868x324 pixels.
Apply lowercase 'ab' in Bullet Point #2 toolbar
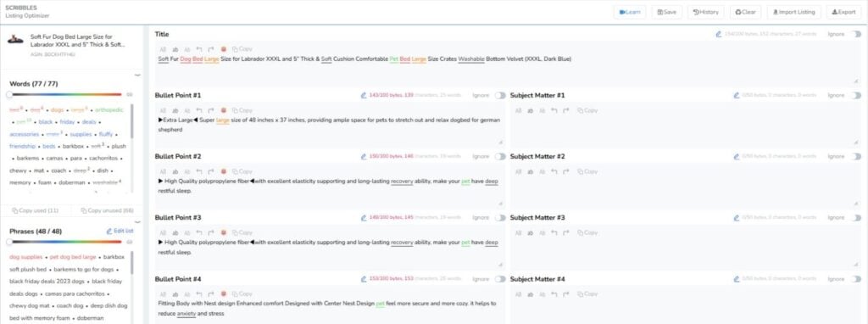[x=175, y=171]
